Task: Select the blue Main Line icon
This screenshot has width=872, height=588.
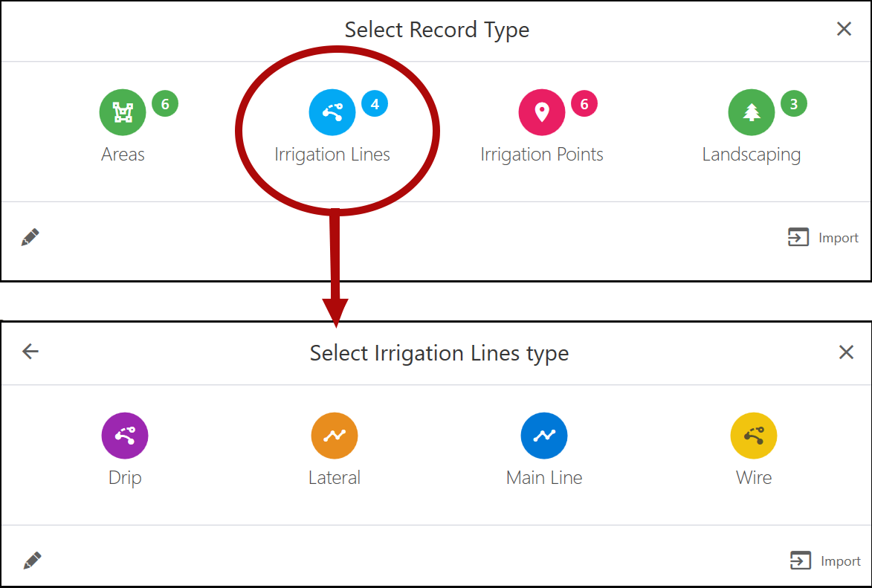Action: click(544, 436)
